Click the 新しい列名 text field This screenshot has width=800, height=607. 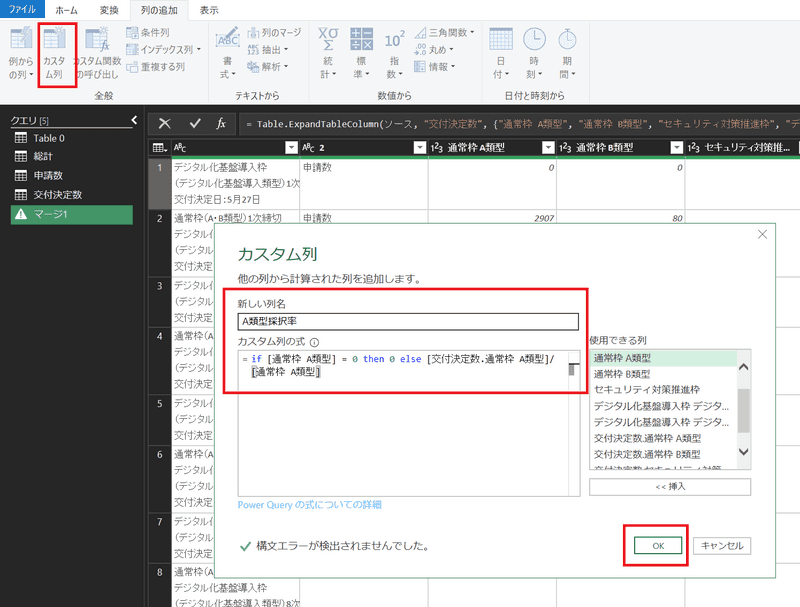click(407, 321)
